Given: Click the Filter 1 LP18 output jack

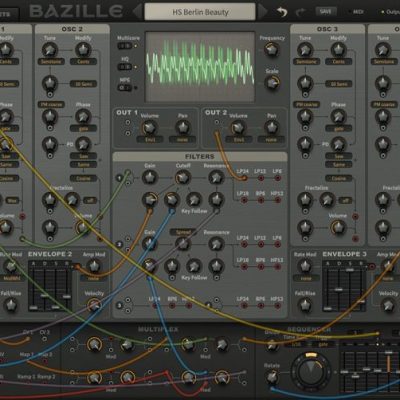Looking at the screenshot, I should pos(244,200).
